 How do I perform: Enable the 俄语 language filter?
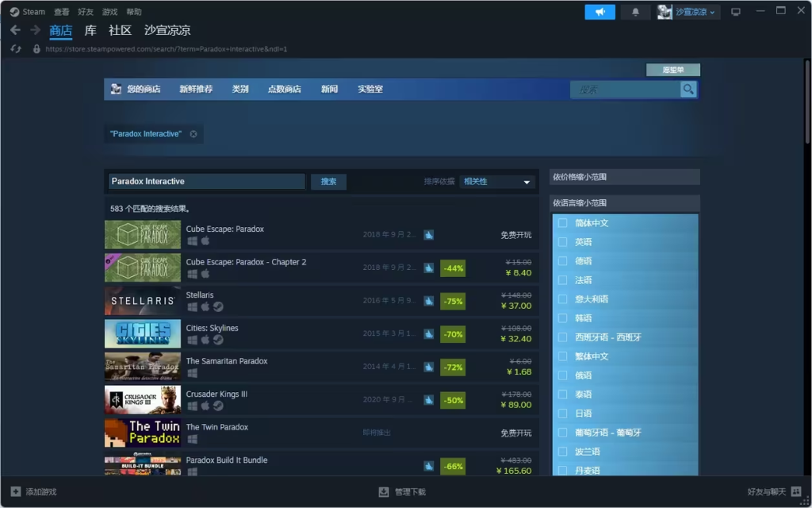(x=562, y=375)
